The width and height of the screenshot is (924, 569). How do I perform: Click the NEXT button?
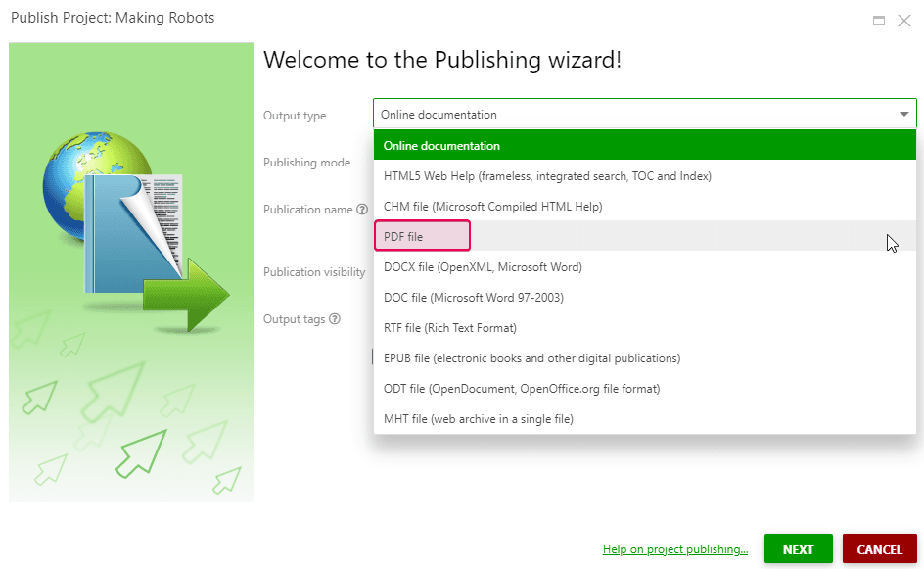(799, 548)
